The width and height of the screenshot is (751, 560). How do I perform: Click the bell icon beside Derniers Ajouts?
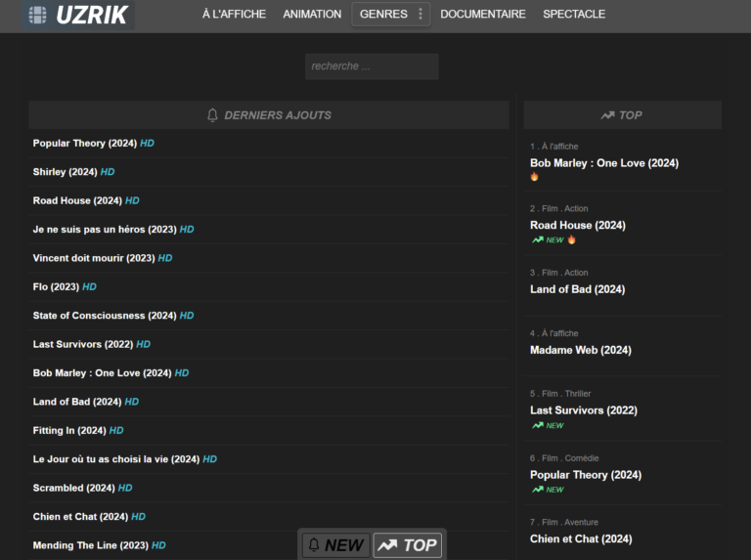click(x=213, y=115)
